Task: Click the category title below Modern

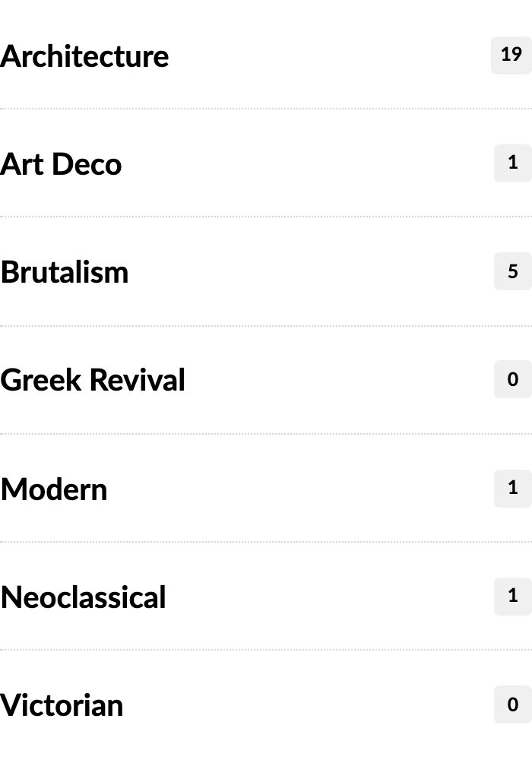Action: (x=84, y=597)
